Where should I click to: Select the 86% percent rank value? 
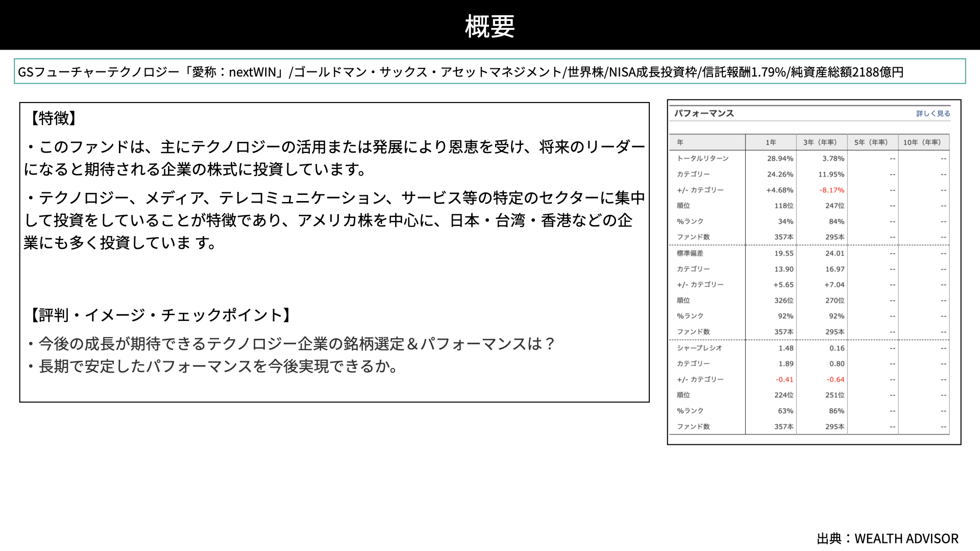(x=837, y=411)
